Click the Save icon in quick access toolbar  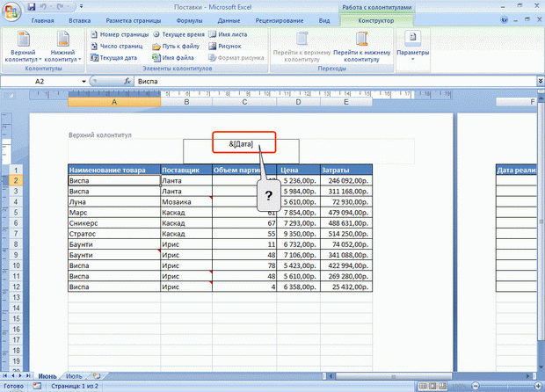coord(32,7)
